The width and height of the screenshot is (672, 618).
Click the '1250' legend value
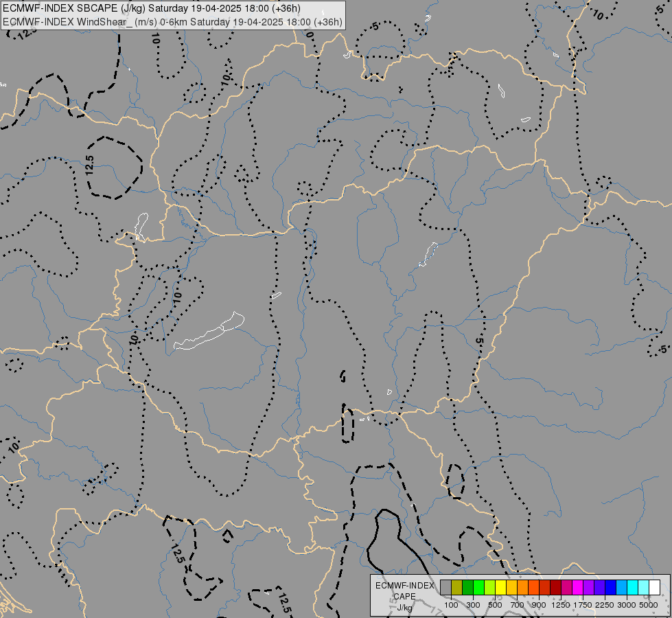(561, 605)
